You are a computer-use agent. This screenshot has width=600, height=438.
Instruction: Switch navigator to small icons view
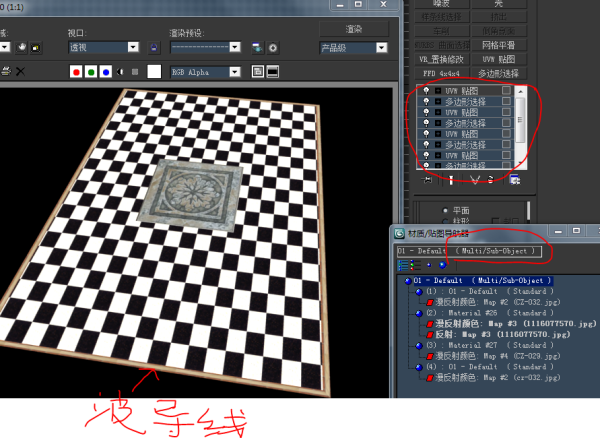[429, 265]
